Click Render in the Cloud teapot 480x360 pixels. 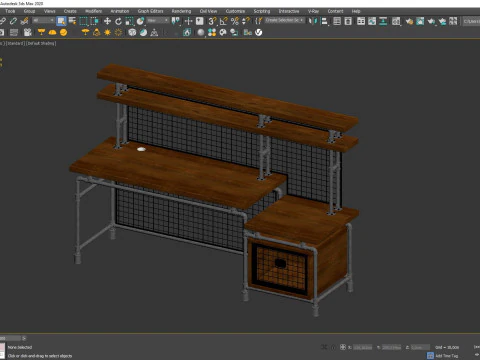point(442,21)
